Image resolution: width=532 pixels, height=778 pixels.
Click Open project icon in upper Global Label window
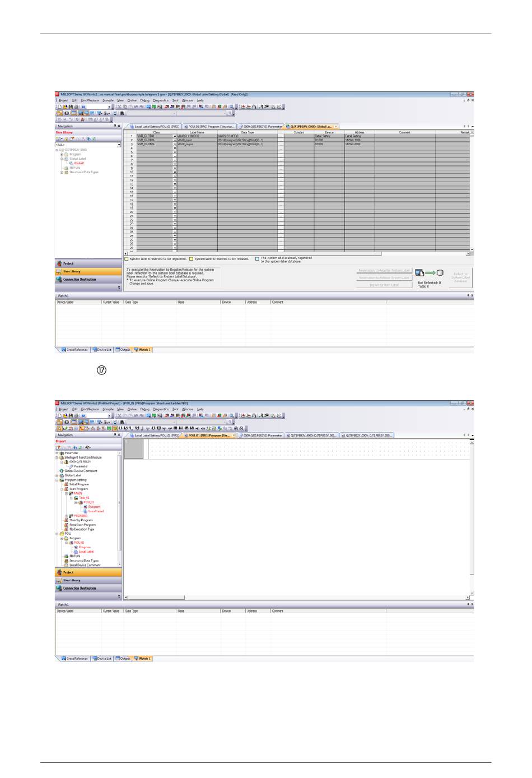[x=65, y=106]
